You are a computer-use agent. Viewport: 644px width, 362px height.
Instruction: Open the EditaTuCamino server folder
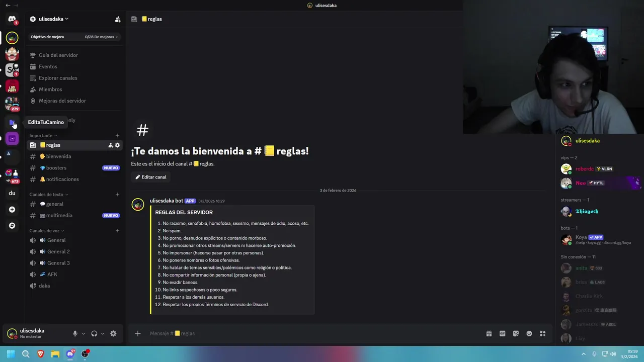pos(12,122)
